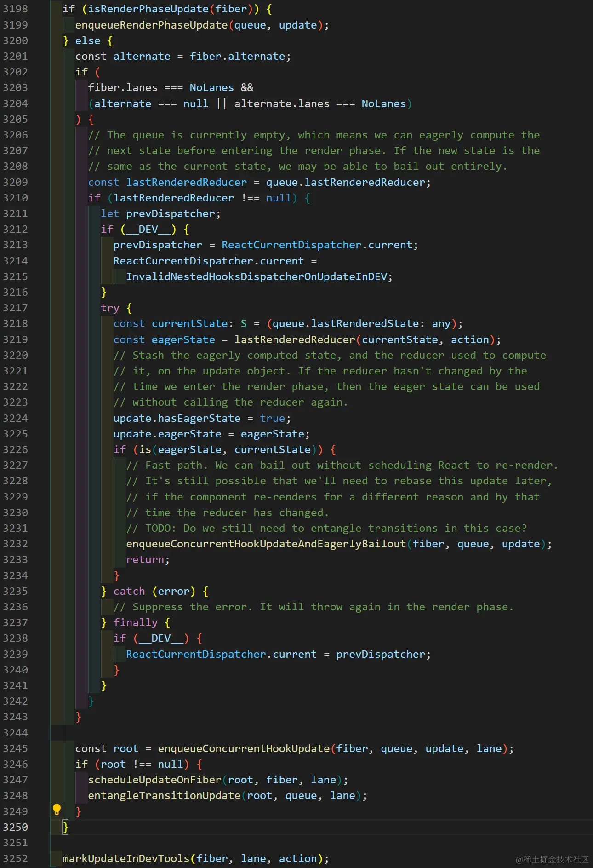The width and height of the screenshot is (593, 868).
Task: Click 'entangleTransitionUpdate' on line 3248
Action: point(165,795)
